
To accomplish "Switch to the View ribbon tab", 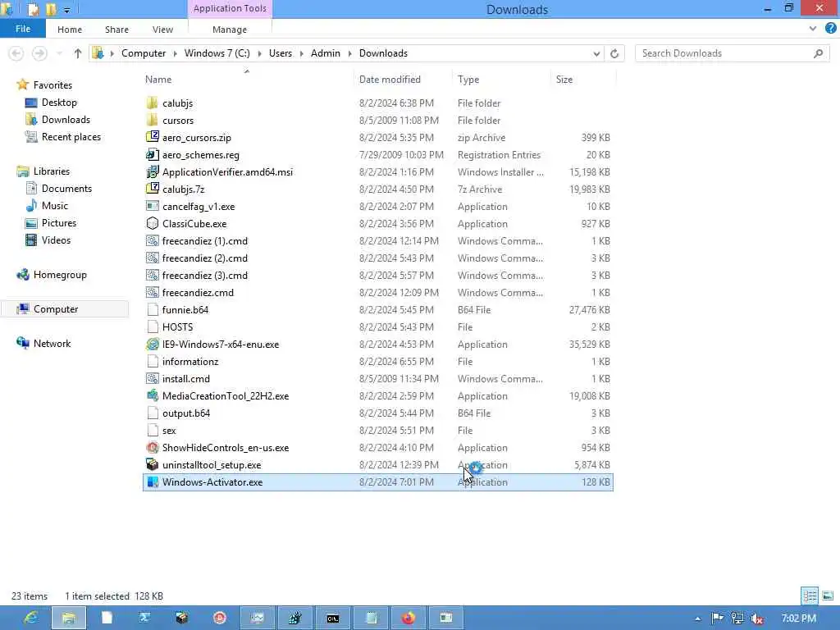I will coord(162,30).
